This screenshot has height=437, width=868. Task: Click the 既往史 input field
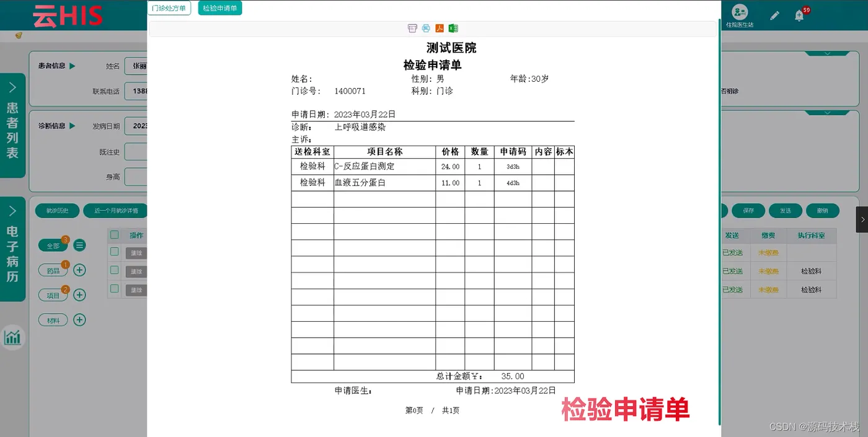136,151
